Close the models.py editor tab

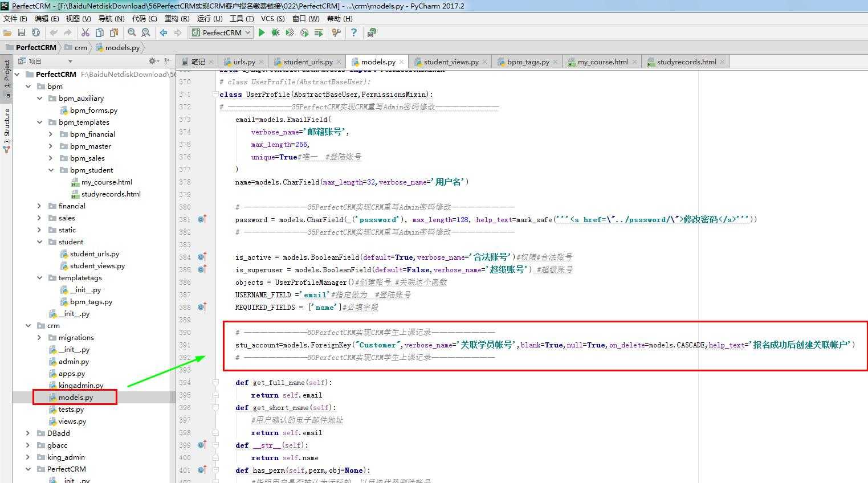tap(401, 62)
